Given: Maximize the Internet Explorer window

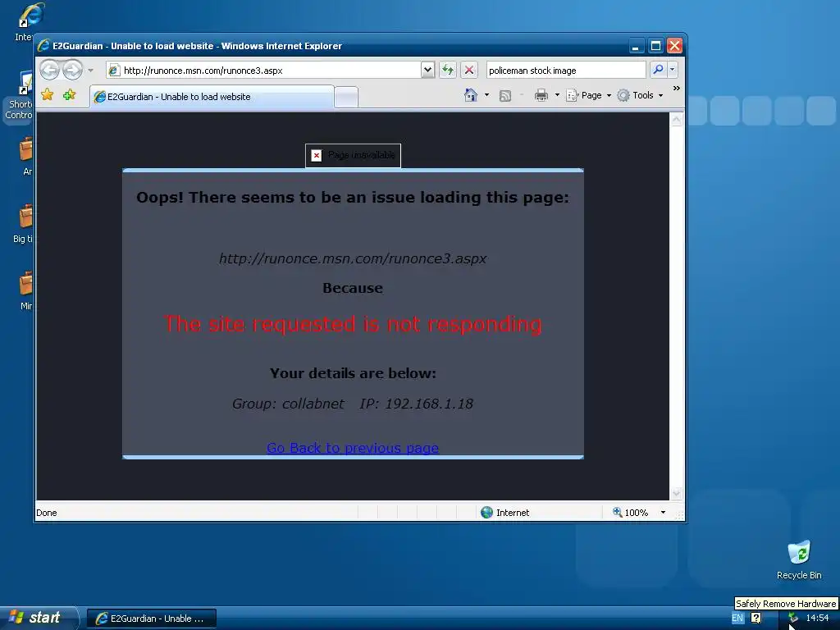Looking at the screenshot, I should tap(655, 46).
